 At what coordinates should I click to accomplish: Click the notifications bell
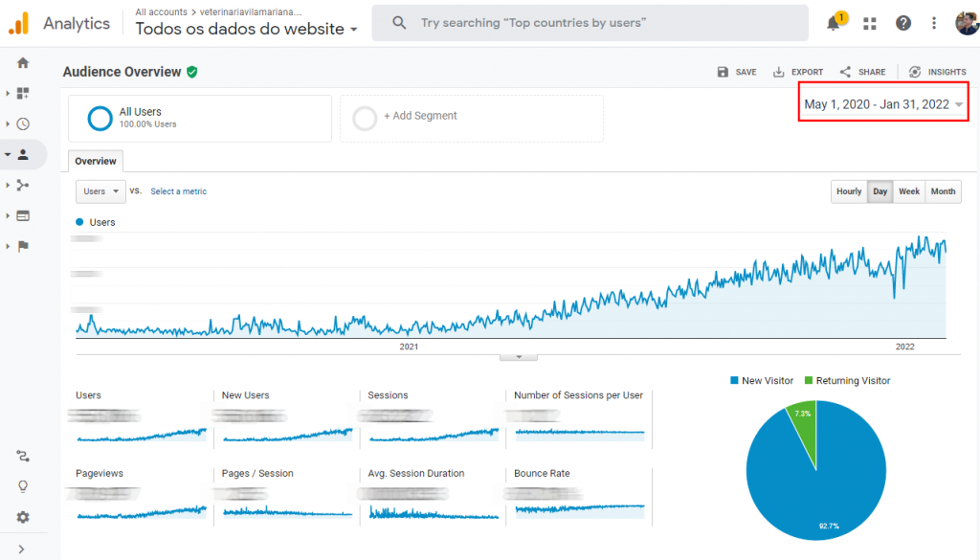(x=831, y=23)
